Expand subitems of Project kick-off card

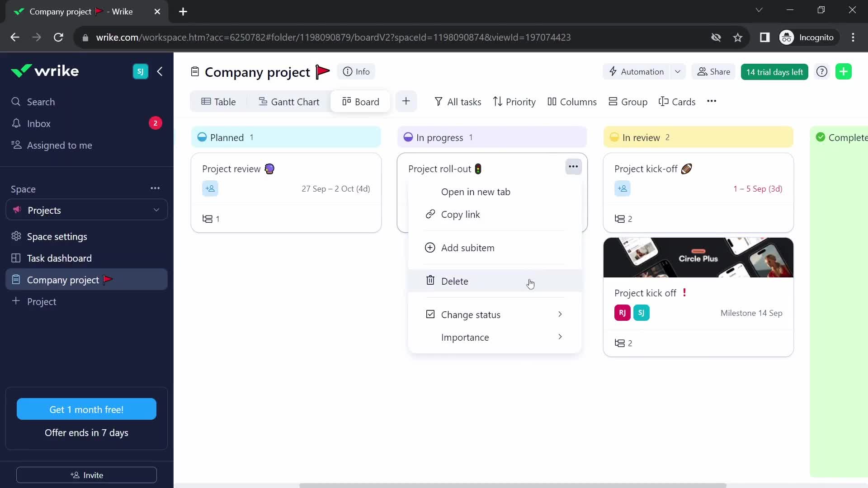(623, 219)
